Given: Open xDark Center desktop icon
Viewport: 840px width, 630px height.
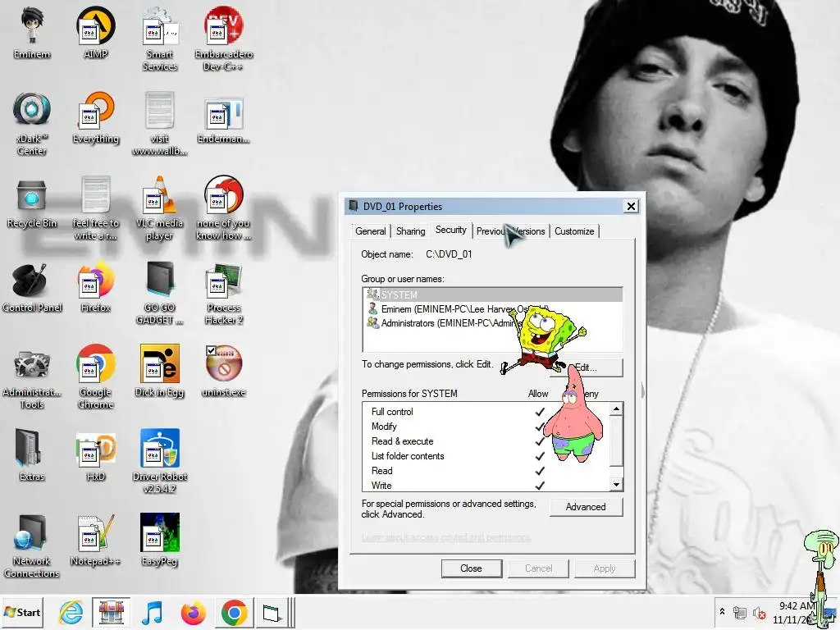Looking at the screenshot, I should tap(32, 123).
